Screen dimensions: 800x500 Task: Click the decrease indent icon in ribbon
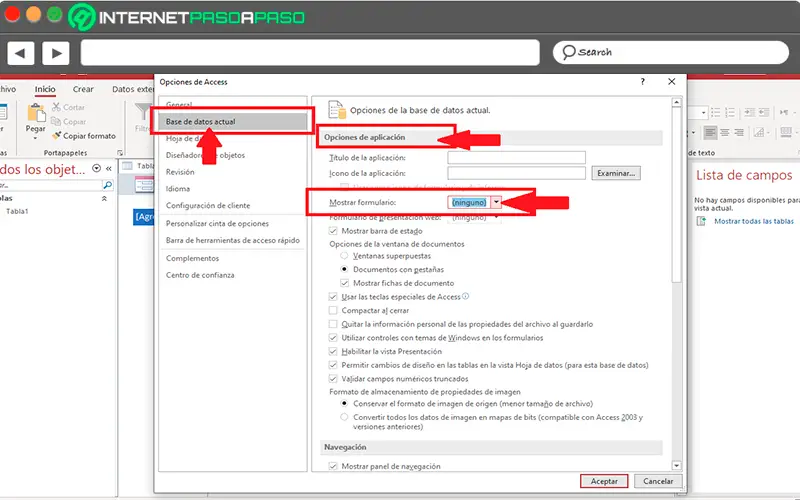764,112
